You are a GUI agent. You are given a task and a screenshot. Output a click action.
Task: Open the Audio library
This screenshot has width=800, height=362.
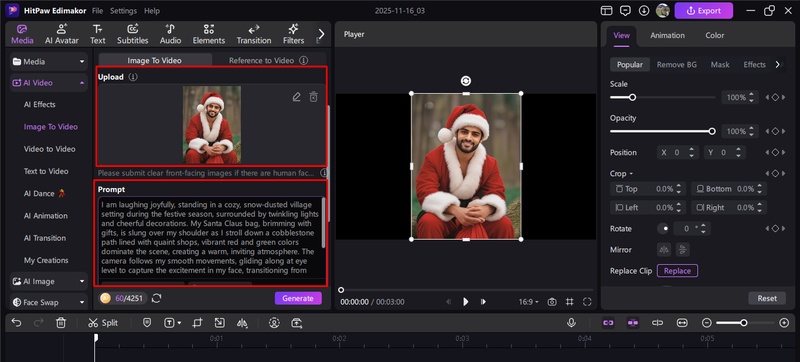(x=170, y=34)
